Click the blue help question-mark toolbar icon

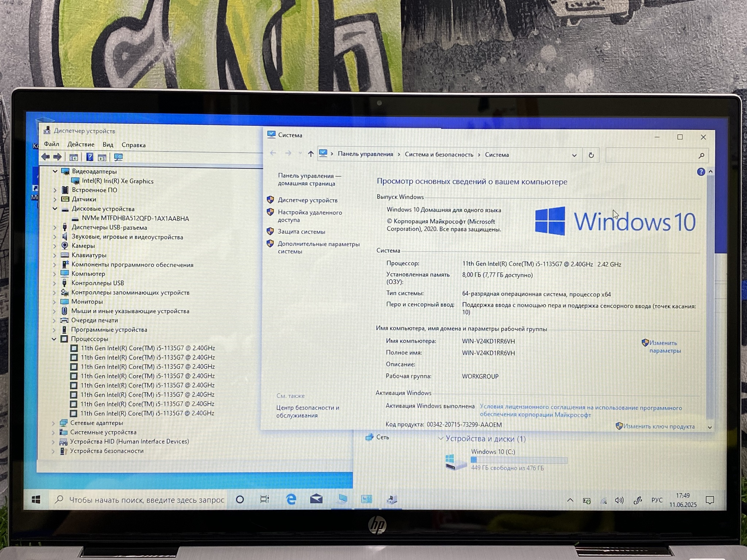pyautogui.click(x=89, y=157)
